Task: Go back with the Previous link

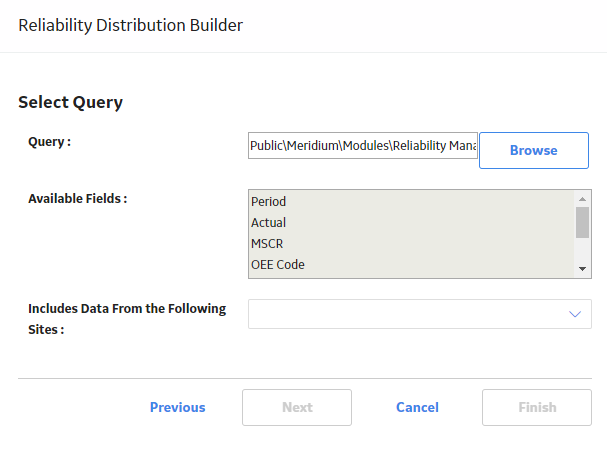Action: pyautogui.click(x=178, y=407)
